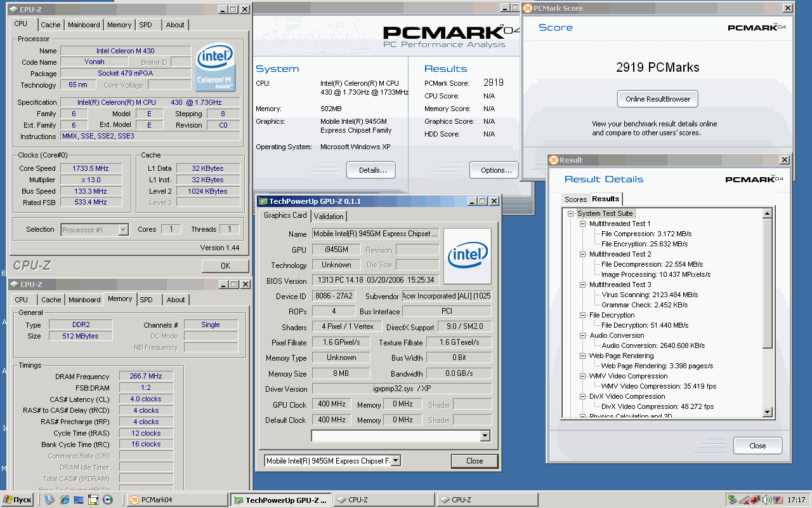
Task: Click the wrench tool quick launch icon
Action: click(50, 500)
